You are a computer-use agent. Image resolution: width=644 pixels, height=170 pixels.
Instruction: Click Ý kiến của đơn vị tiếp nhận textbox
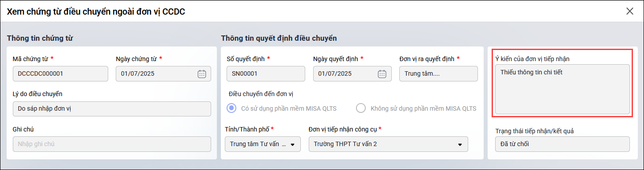point(562,89)
